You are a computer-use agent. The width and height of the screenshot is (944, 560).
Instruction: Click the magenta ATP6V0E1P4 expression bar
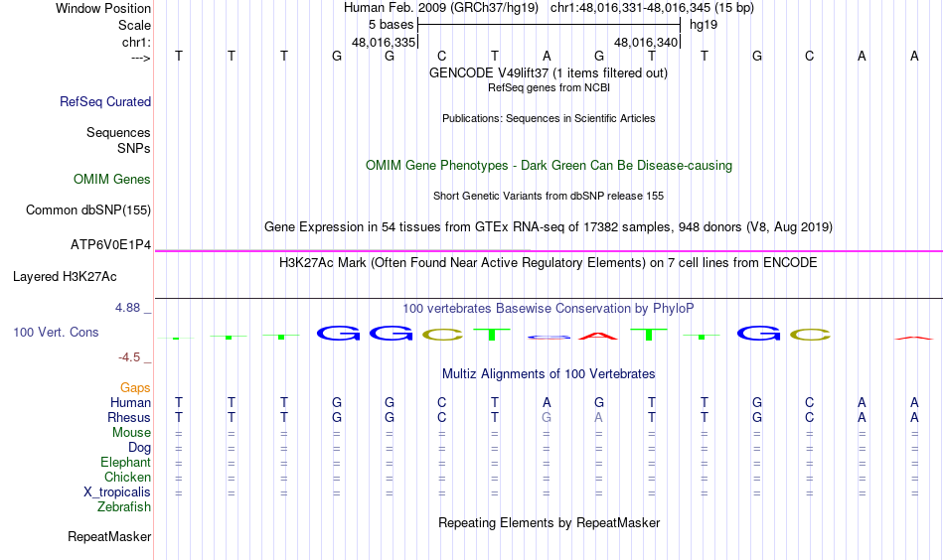(x=549, y=251)
